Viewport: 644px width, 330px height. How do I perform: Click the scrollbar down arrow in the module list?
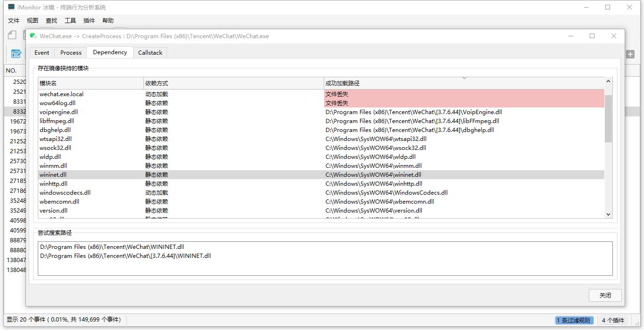tap(608, 214)
